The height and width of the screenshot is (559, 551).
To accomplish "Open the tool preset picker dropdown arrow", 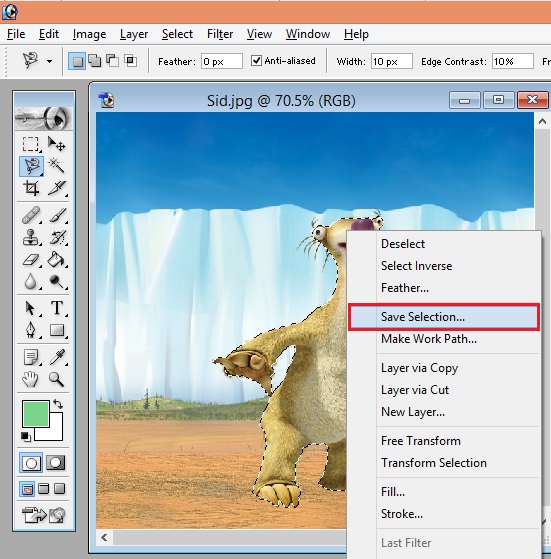I will point(50,62).
